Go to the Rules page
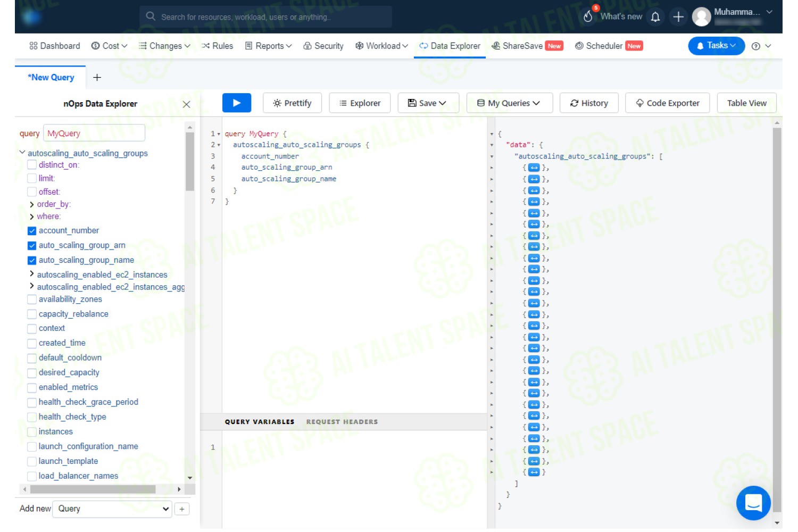 coord(217,46)
